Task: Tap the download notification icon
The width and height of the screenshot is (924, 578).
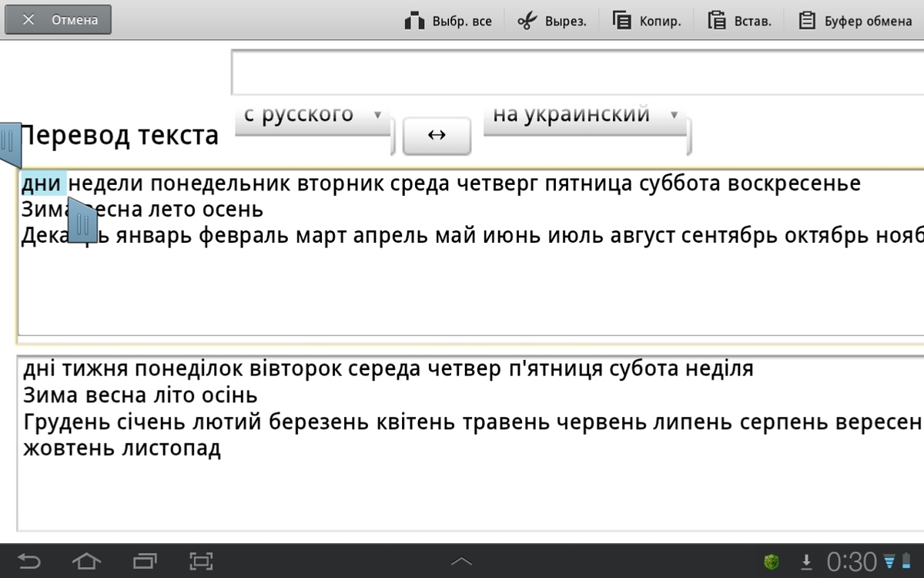Action: (x=807, y=562)
